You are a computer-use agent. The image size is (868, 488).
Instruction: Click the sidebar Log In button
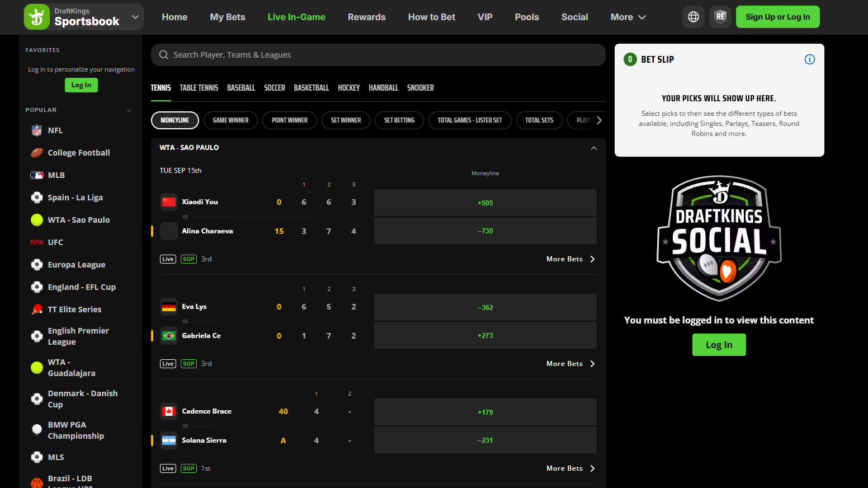pyautogui.click(x=81, y=85)
